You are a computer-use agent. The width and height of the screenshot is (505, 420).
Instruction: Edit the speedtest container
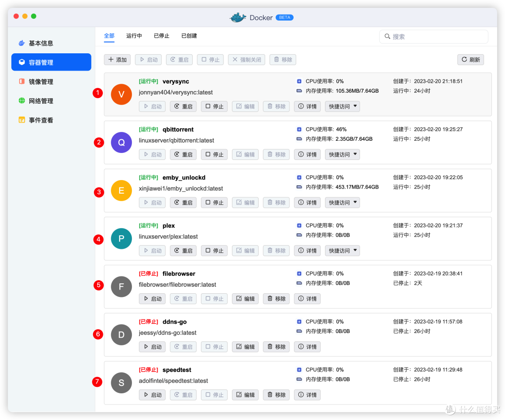click(245, 395)
